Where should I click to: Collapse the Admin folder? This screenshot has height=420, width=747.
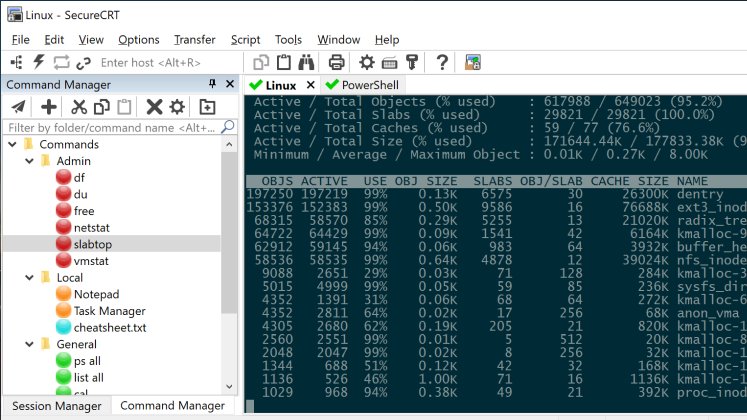click(x=30, y=160)
